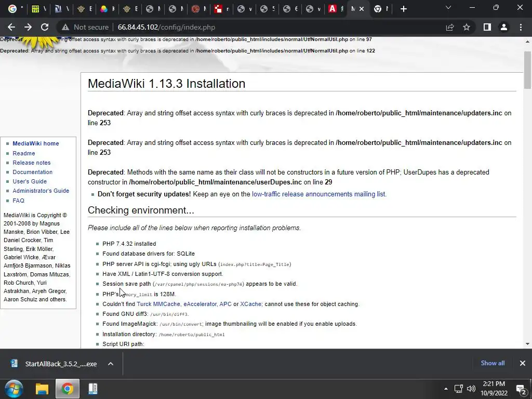This screenshot has width=532, height=399.
Task: Reload the current page
Action: (45, 27)
